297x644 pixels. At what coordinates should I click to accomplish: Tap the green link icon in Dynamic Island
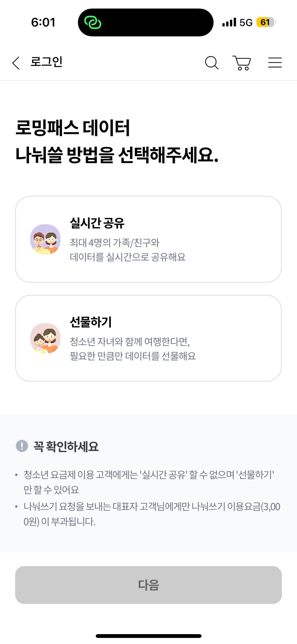93,22
